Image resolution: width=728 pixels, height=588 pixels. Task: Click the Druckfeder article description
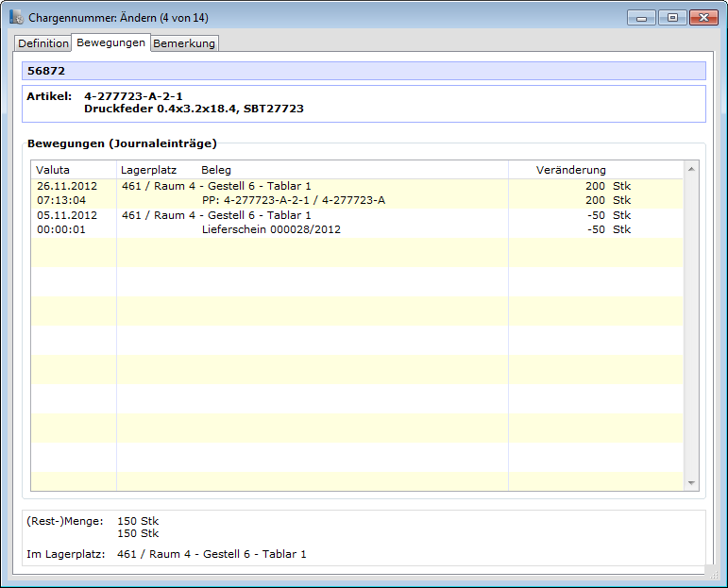194,109
